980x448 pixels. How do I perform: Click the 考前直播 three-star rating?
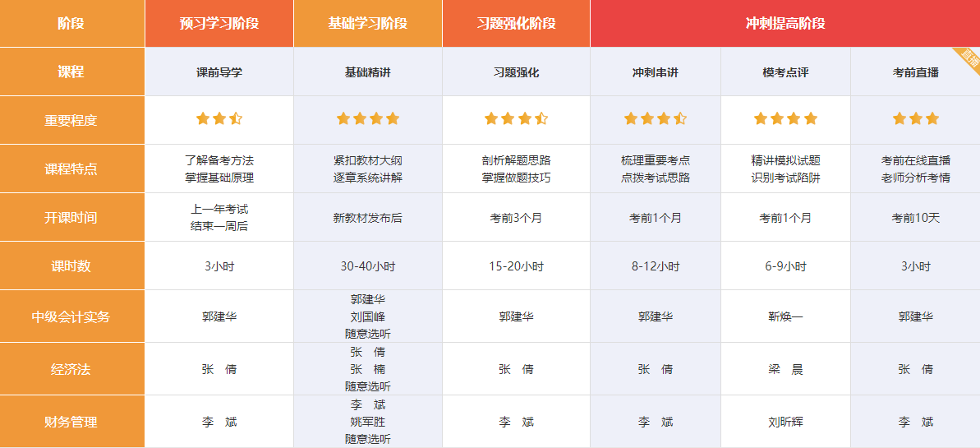coord(916,118)
